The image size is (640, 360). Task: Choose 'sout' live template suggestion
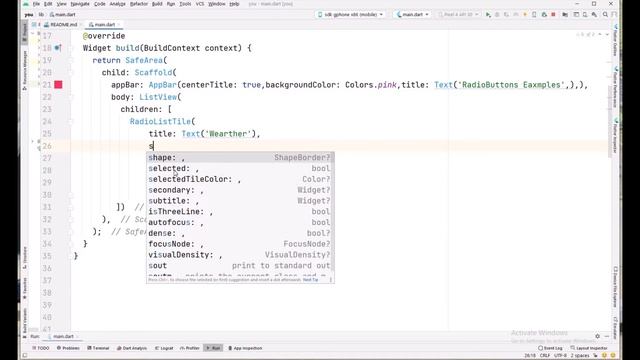click(x=240, y=266)
